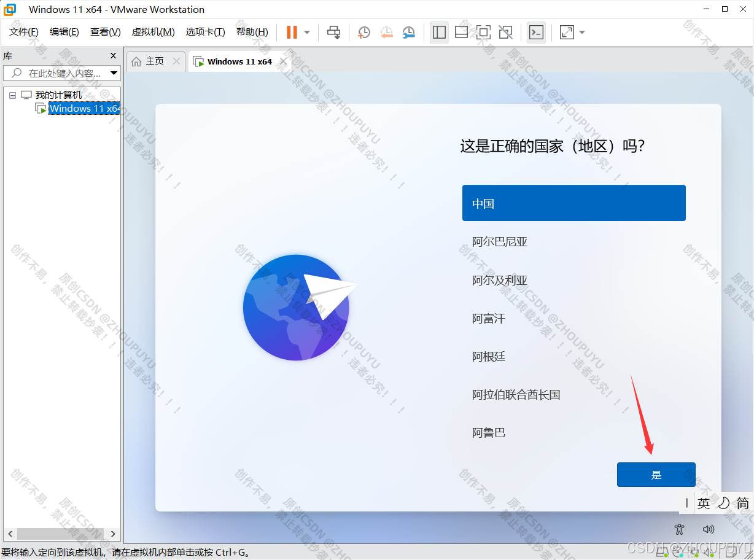Click the scroll-right arrow in the library scrollbar
Screen dimensions: 754x560
click(x=113, y=534)
